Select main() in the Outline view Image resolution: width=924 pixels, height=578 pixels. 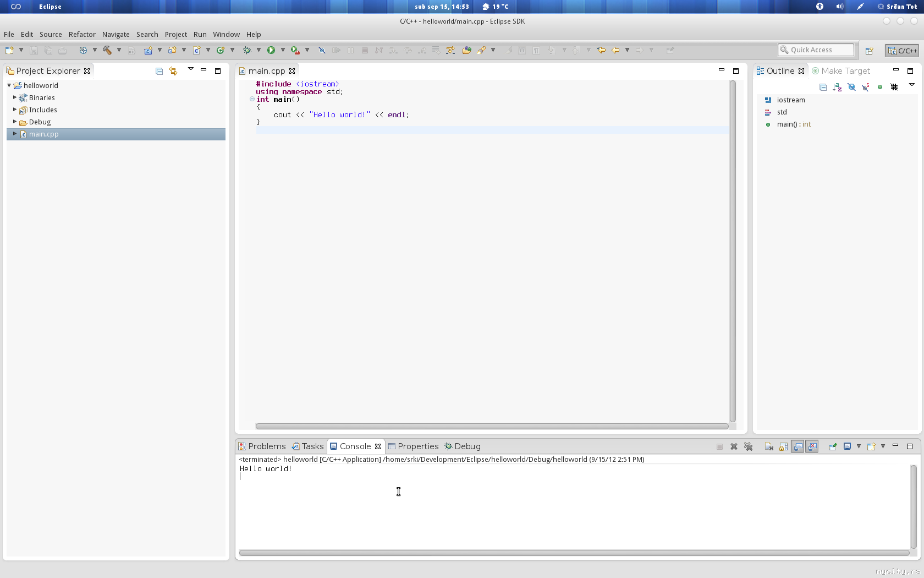click(787, 124)
